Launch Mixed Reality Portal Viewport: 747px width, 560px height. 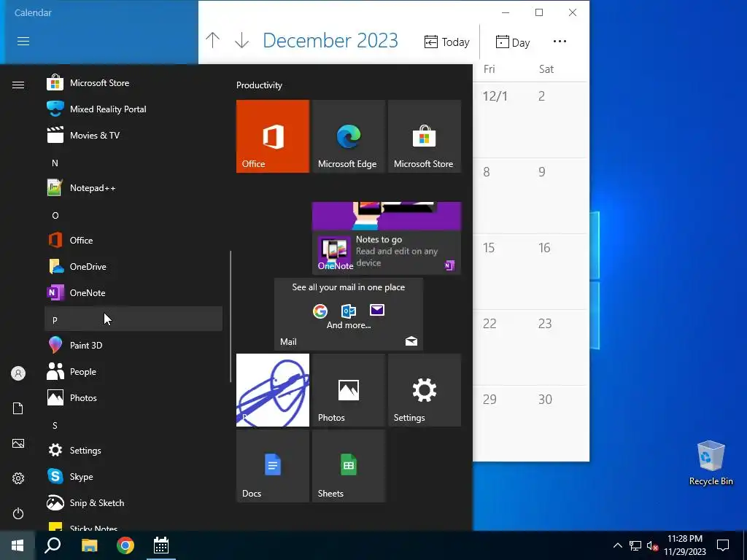133,109
